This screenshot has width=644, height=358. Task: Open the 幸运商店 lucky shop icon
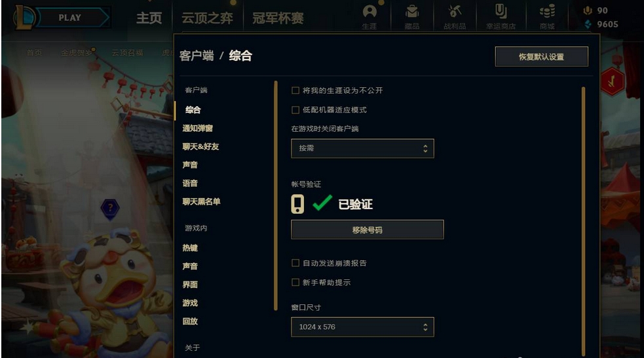coord(501,11)
